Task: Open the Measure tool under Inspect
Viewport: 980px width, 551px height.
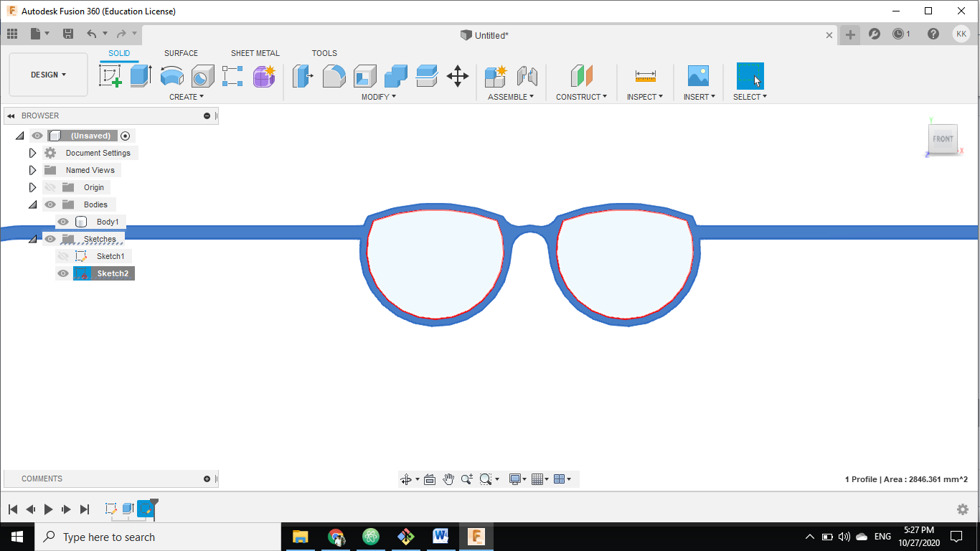Action: (x=645, y=75)
